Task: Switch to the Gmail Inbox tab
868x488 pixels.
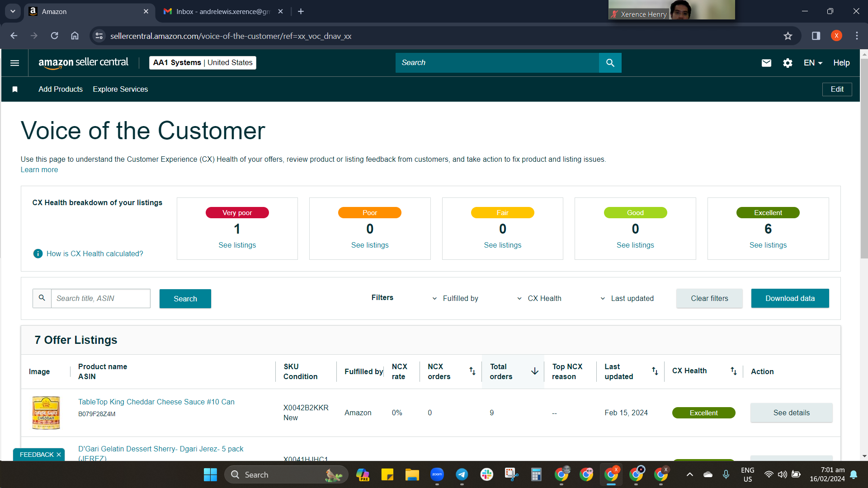Action: coord(223,11)
